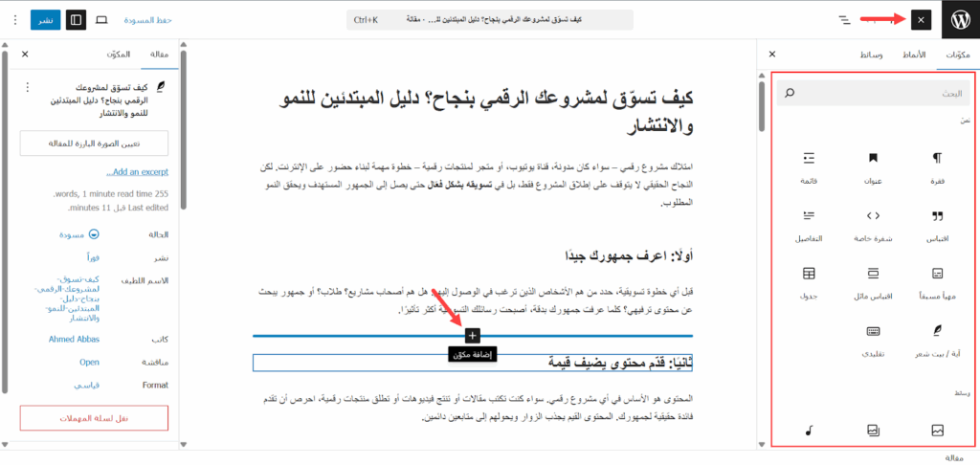Click the plus إضافة مكوّن inserter button
The height and width of the screenshot is (465, 980).
[473, 336]
